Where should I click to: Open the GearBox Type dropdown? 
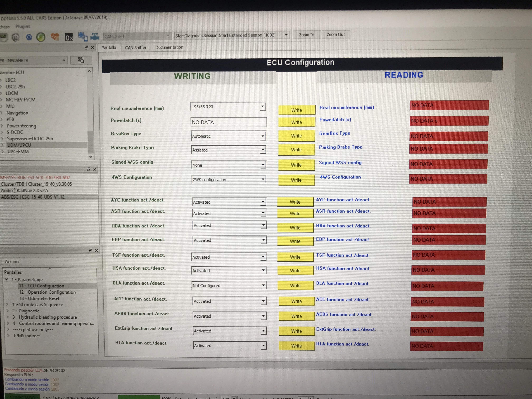tap(263, 136)
